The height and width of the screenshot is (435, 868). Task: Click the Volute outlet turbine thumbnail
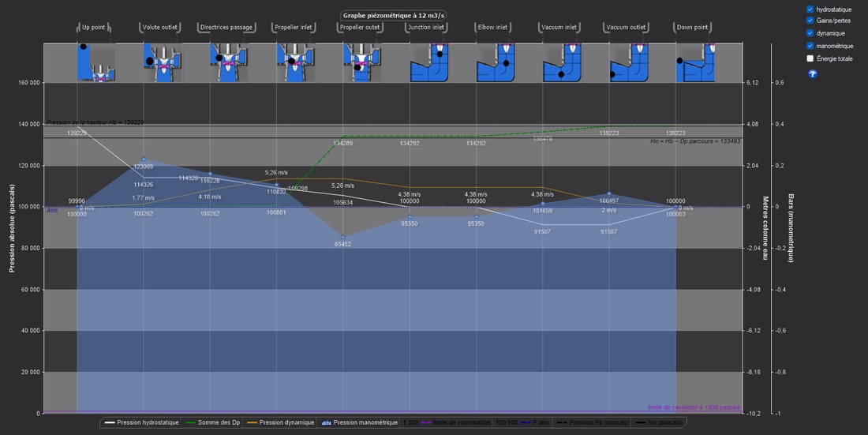(x=163, y=62)
